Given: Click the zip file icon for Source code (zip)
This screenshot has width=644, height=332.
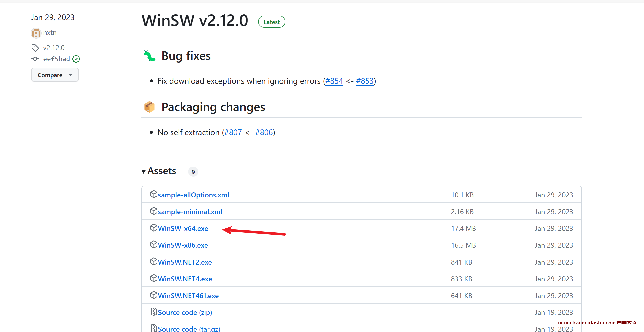Looking at the screenshot, I should click(154, 312).
